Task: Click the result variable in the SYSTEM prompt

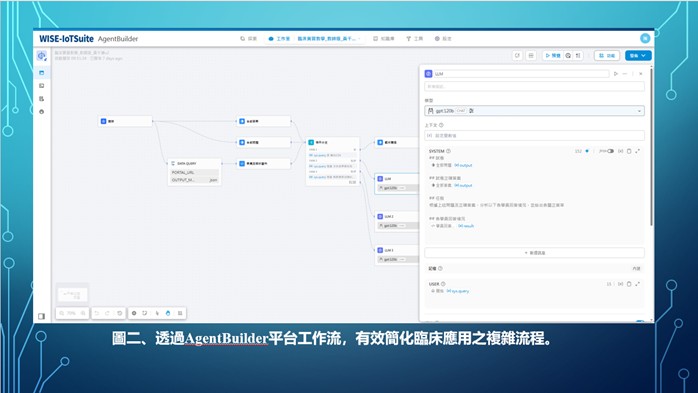Action: 466,226
